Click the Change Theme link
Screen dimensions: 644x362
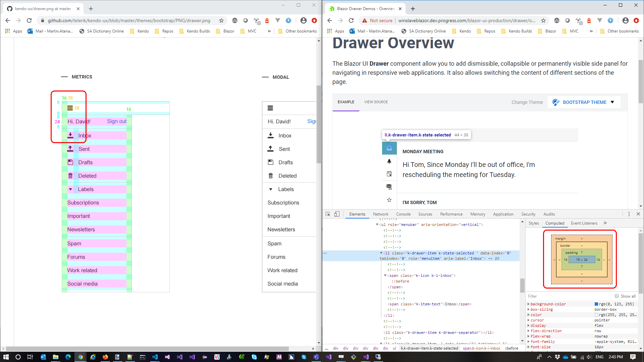pos(527,102)
